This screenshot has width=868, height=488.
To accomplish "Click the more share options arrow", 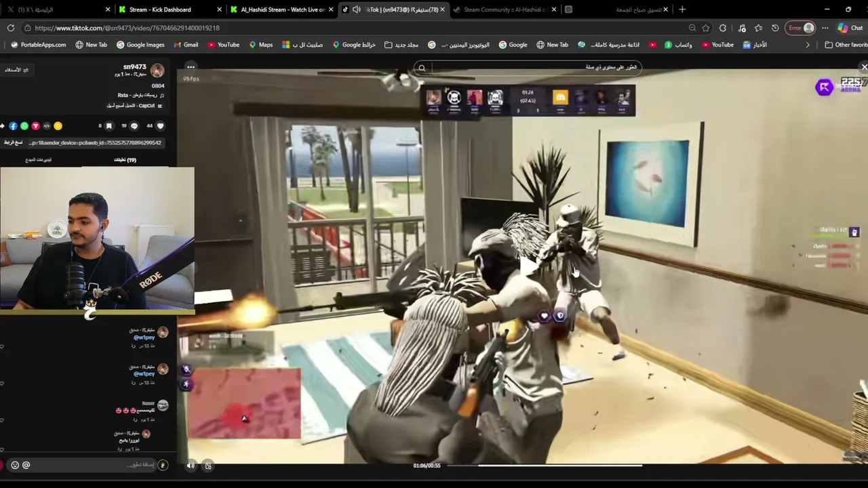I will (3, 126).
